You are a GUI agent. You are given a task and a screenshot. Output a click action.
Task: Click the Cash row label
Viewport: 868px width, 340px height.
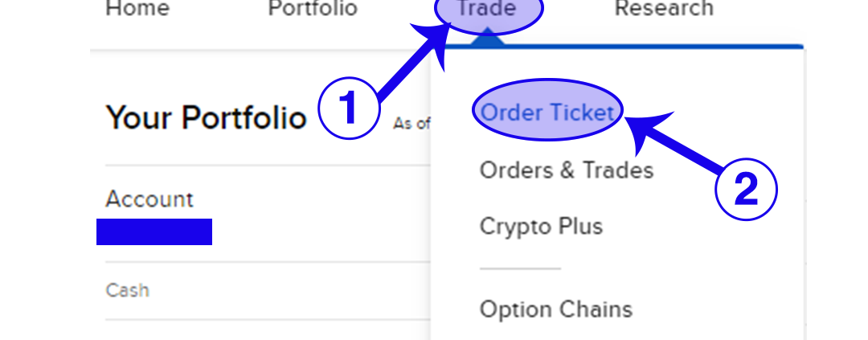coord(127,290)
